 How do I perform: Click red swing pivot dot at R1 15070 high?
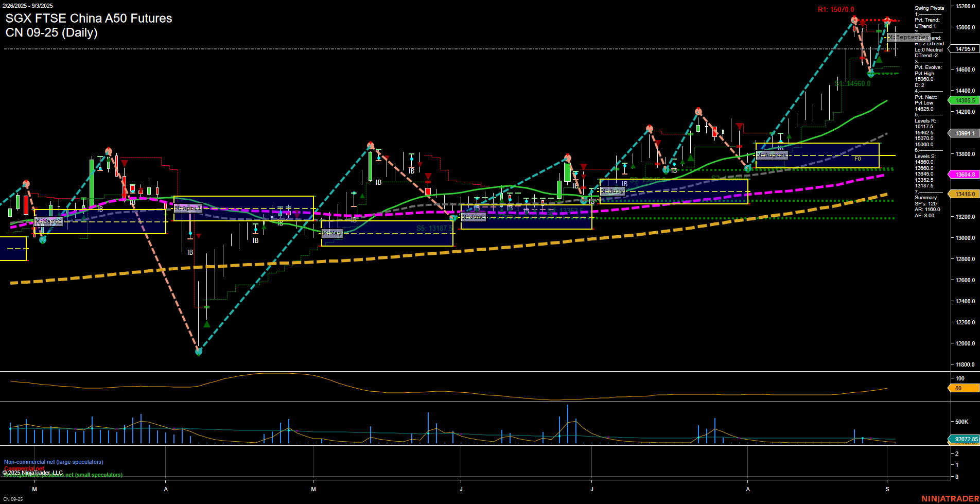click(x=854, y=20)
